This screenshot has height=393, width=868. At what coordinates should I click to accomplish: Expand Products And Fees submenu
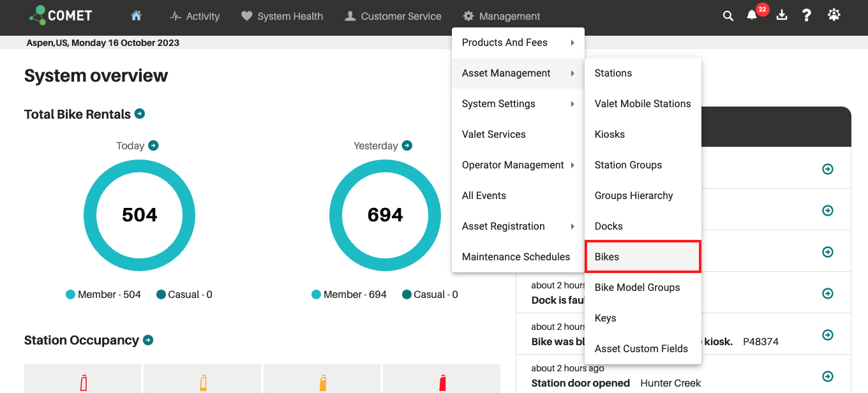tap(518, 43)
